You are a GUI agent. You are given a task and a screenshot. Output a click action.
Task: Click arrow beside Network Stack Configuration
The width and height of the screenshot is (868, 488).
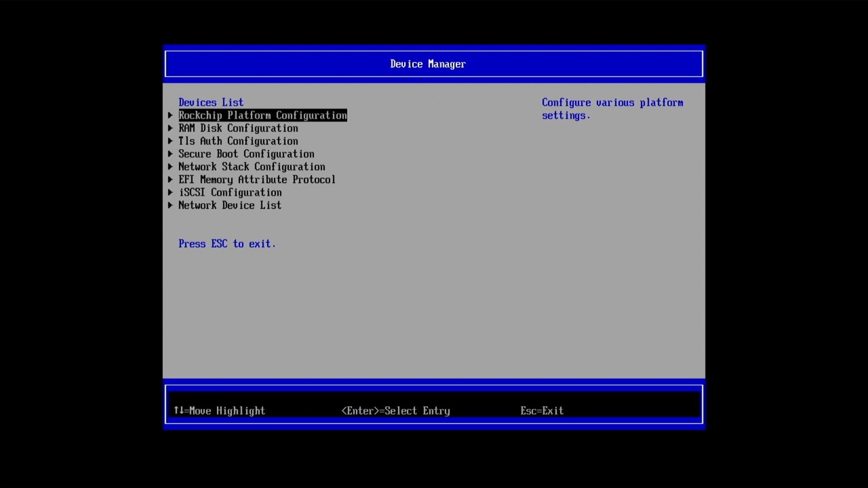171,166
